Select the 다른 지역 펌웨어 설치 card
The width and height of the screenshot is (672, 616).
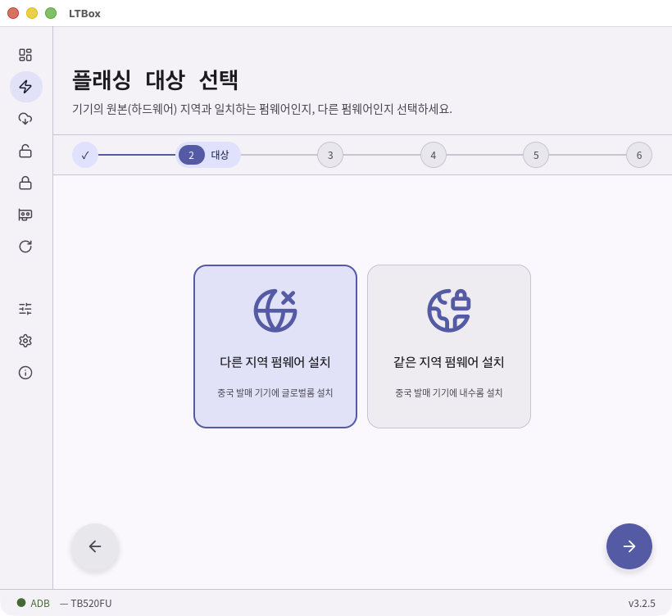click(275, 346)
